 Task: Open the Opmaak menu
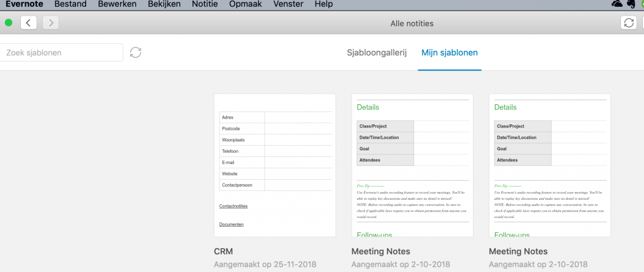(246, 4)
